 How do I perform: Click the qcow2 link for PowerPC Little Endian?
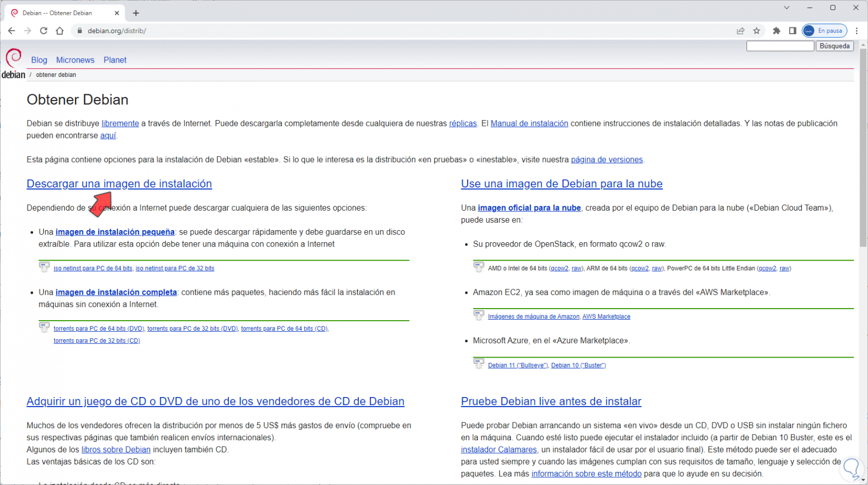click(x=768, y=269)
